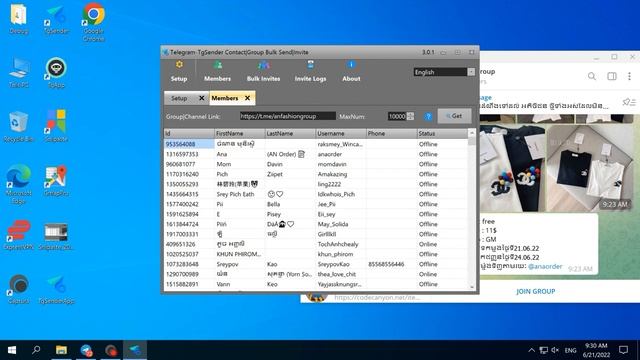
Task: Open the three-dot menu in Telegram
Action: pos(629,76)
